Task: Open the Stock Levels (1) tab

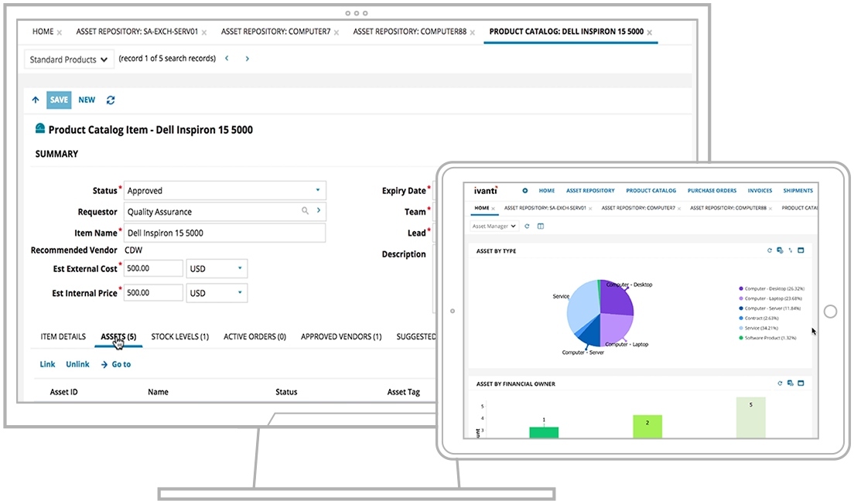Action: (x=179, y=337)
